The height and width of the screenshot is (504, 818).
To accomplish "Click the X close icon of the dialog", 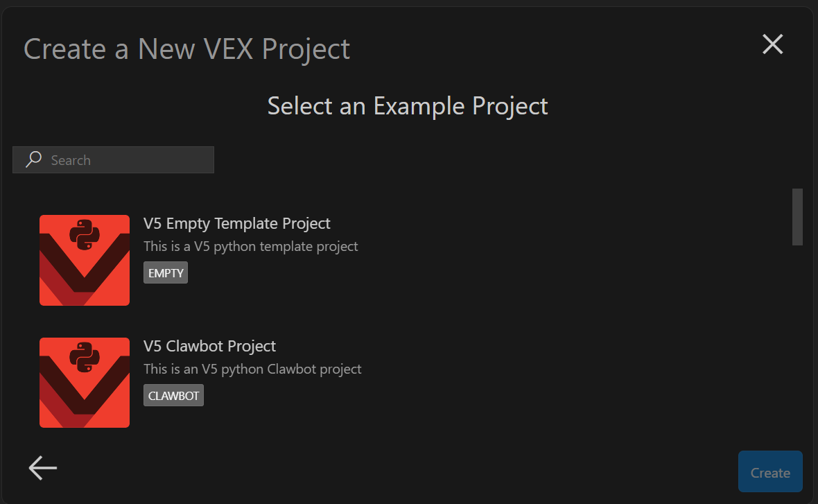I will pos(772,44).
